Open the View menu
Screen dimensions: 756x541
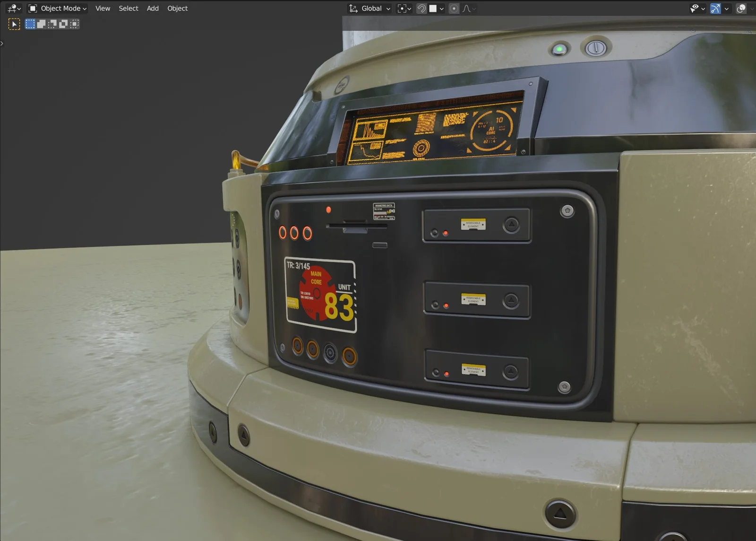[x=103, y=9]
